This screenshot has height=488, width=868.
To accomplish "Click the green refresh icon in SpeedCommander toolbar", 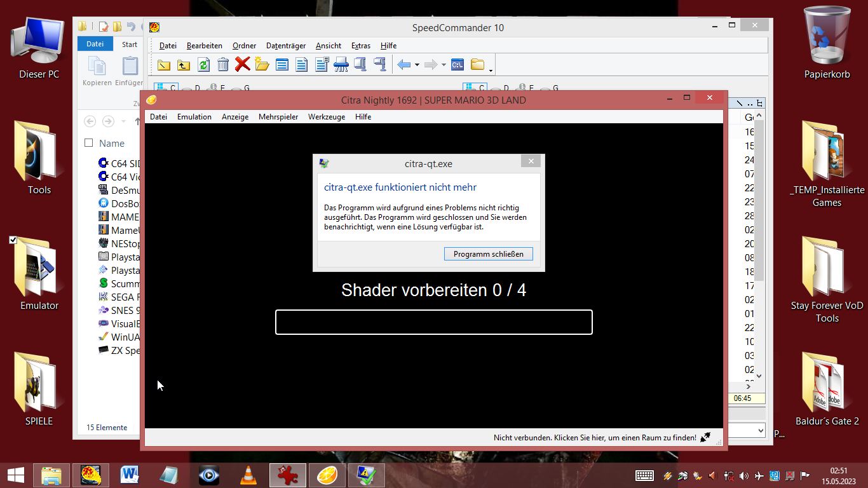I will click(203, 64).
